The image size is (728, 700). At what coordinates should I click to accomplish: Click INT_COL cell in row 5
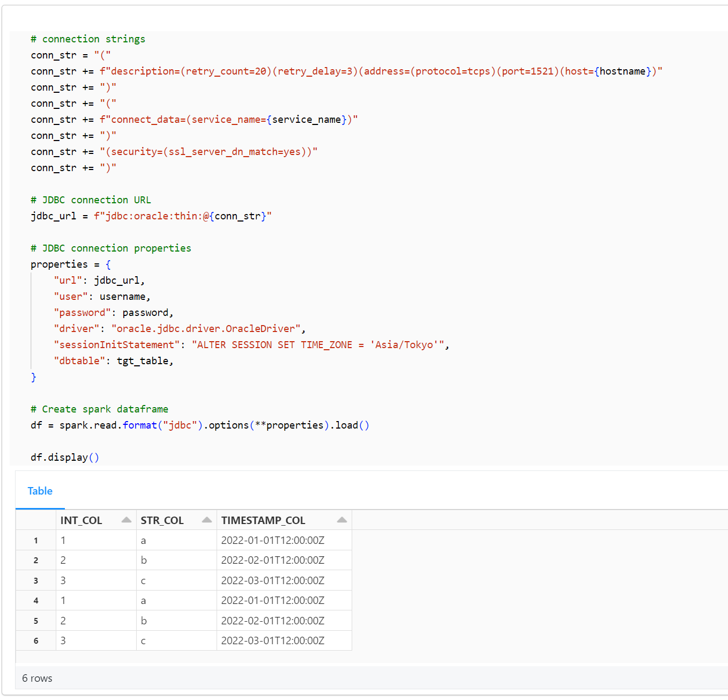(x=96, y=621)
